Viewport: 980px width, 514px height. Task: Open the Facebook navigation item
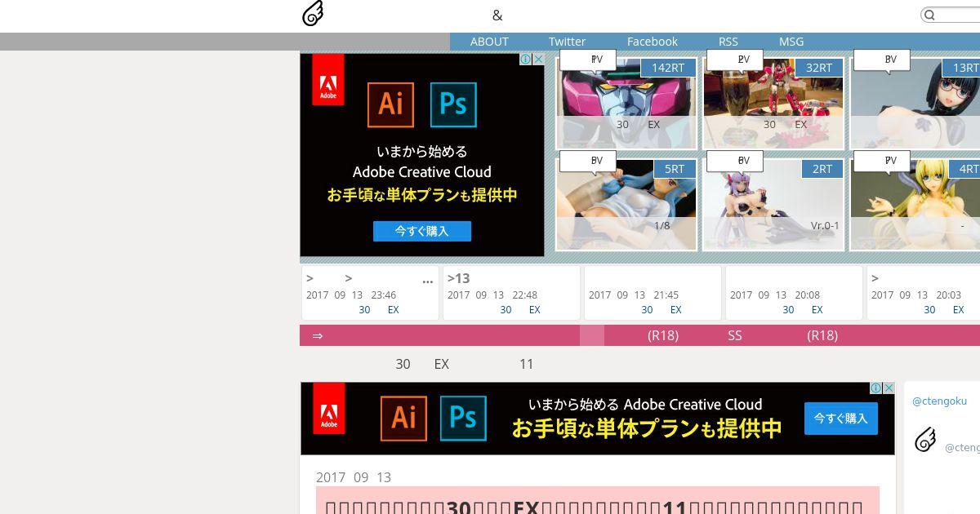coord(652,42)
